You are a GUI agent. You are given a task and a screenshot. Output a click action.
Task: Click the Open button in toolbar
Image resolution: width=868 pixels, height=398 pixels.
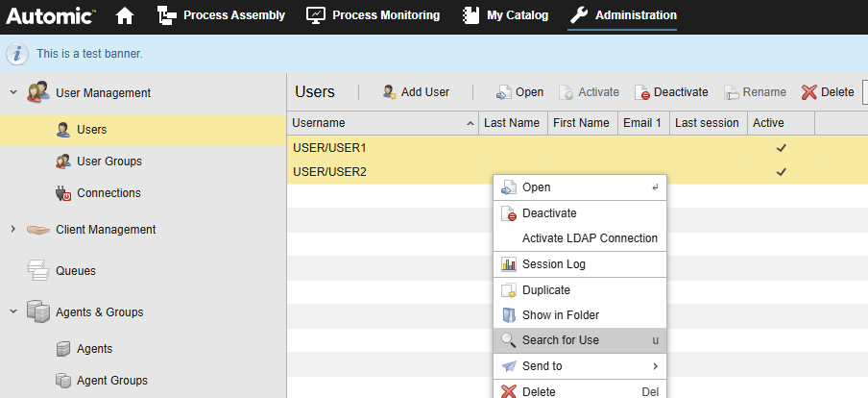pyautogui.click(x=519, y=92)
